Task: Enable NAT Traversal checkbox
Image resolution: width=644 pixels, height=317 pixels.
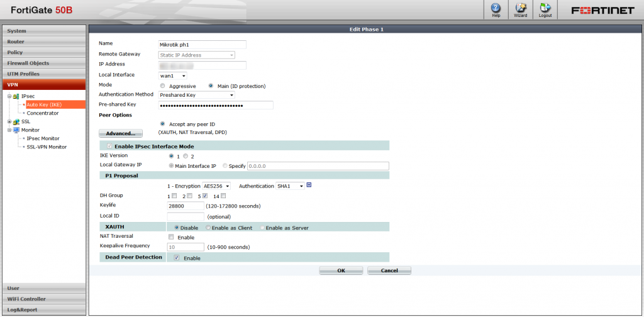Action: pos(171,237)
